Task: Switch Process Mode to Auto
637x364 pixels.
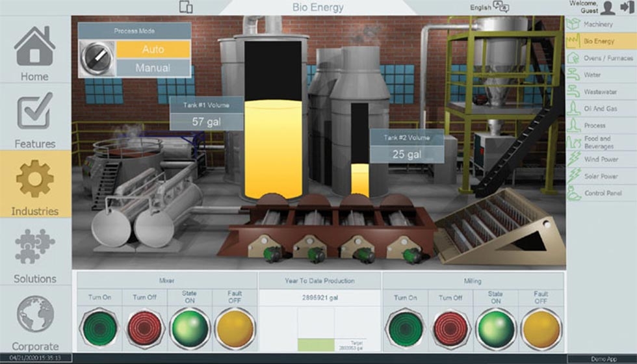Action: point(153,49)
